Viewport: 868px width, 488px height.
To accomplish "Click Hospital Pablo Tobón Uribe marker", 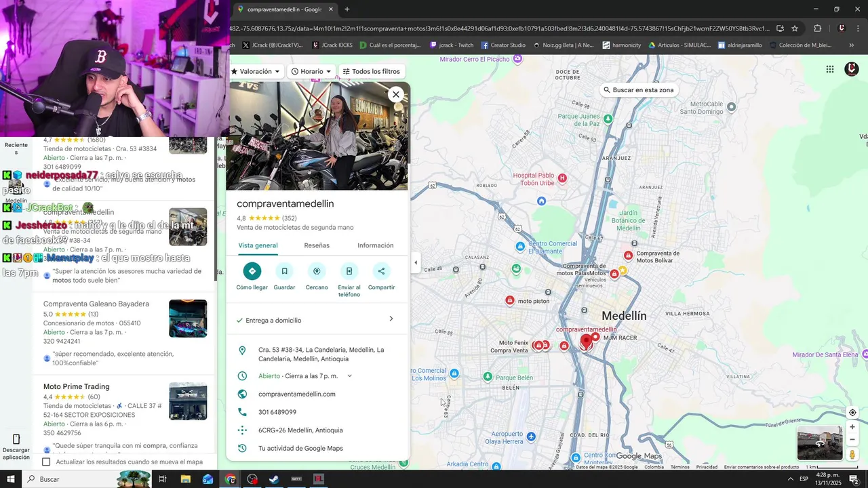I will 561,178.
